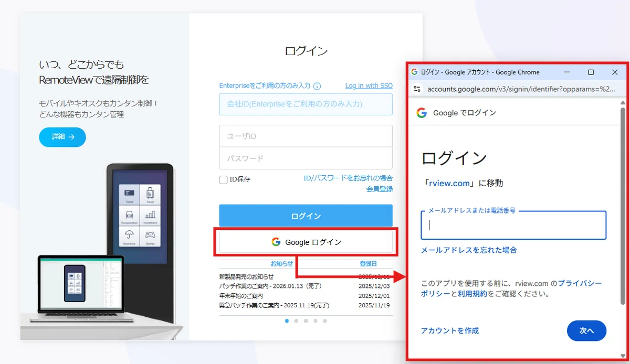The height and width of the screenshot is (364, 630).
Task: Click the Ticket app icon on the tablet
Action: [129, 193]
